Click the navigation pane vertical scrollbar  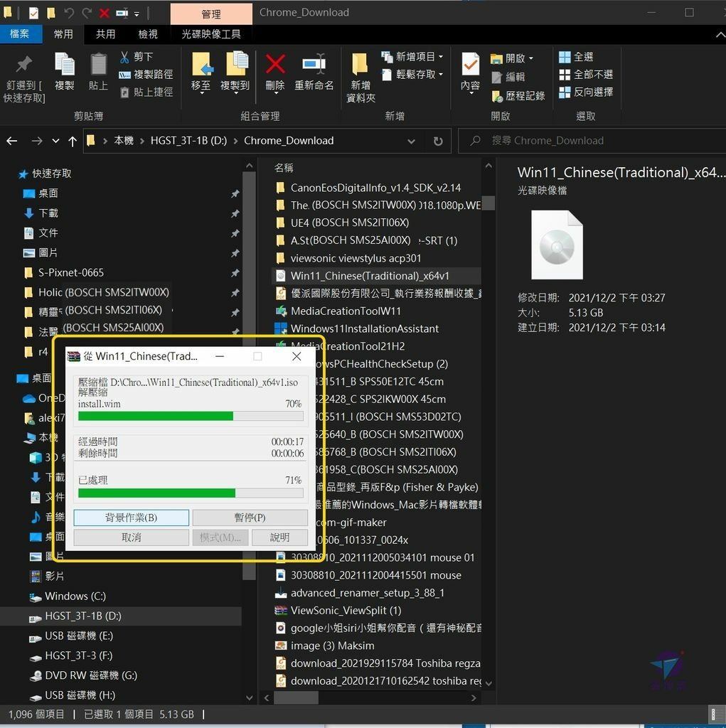tap(249, 376)
